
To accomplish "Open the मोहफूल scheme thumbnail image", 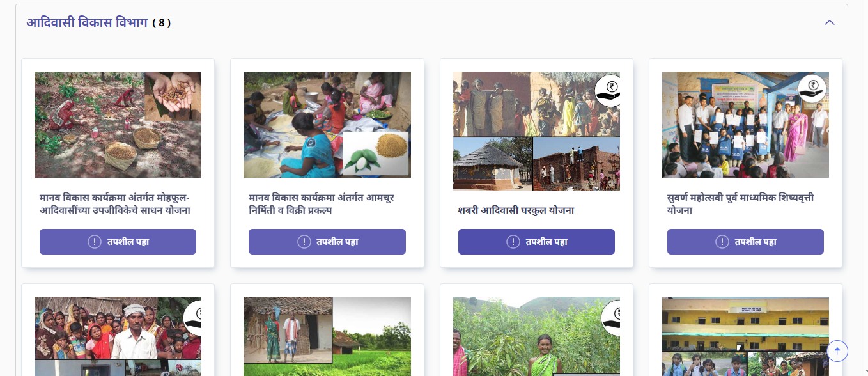I will coord(118,124).
